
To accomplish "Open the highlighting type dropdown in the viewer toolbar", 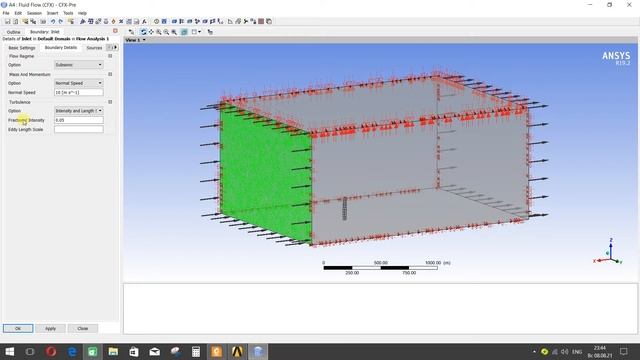I will (x=199, y=32).
